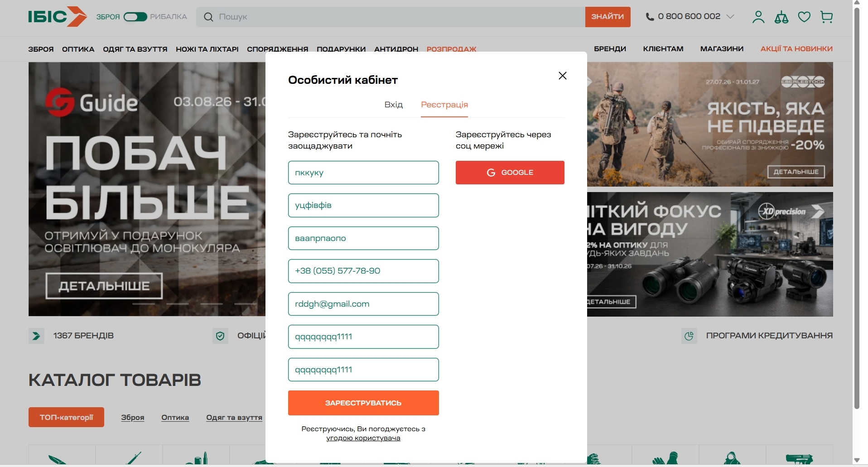The height and width of the screenshot is (467, 868).
Task: Click the phone handset icon by 0 800 600 002
Action: [650, 17]
